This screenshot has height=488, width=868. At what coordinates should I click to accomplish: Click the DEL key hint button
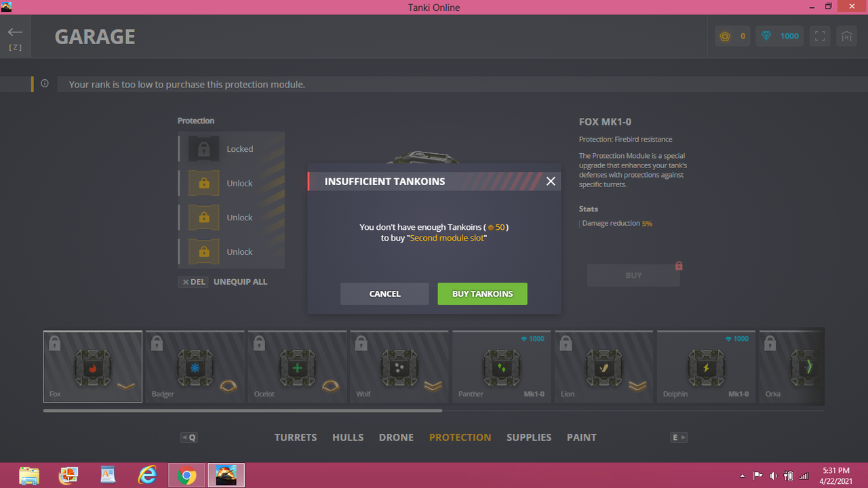point(193,282)
